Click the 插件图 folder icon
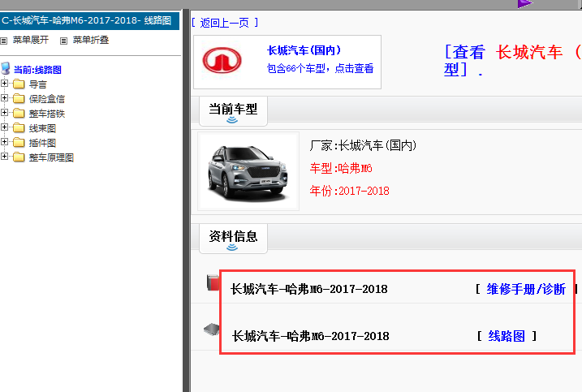 19,143
